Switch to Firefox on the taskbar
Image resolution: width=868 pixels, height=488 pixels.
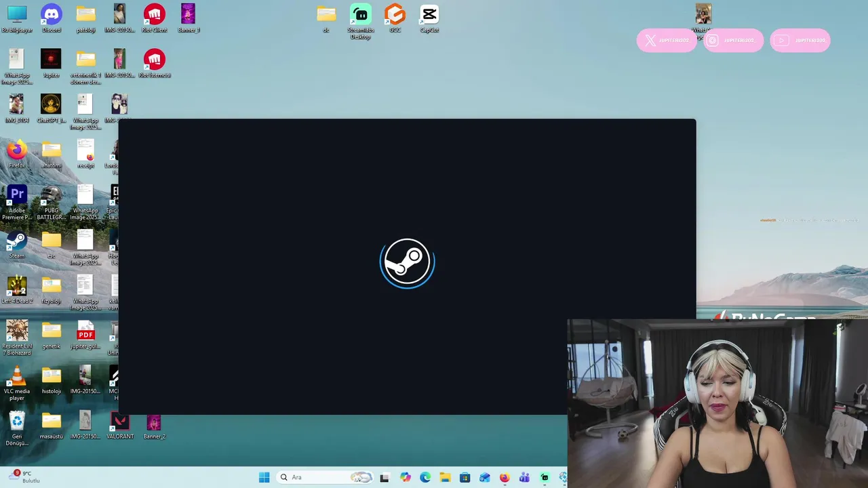tap(505, 477)
